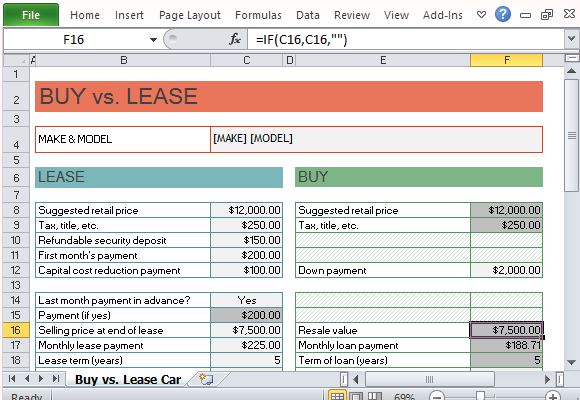Click the zoom out minus button

point(436,396)
